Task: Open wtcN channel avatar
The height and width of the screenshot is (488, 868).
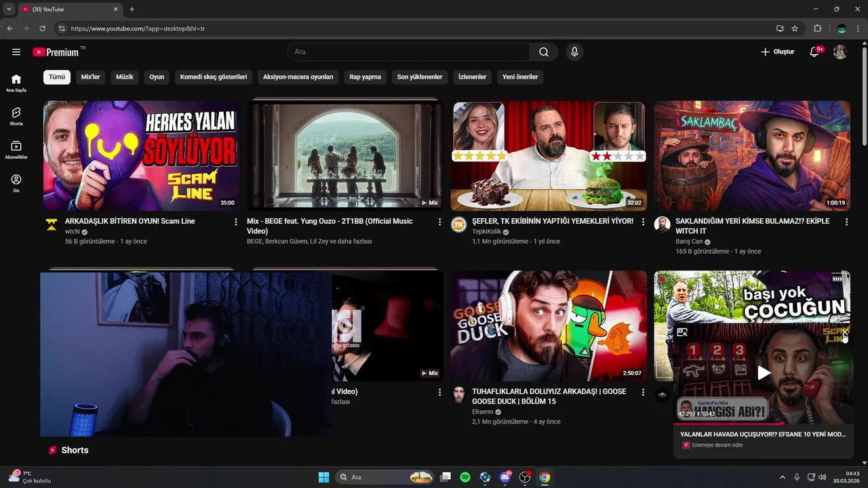Action: 51,225
